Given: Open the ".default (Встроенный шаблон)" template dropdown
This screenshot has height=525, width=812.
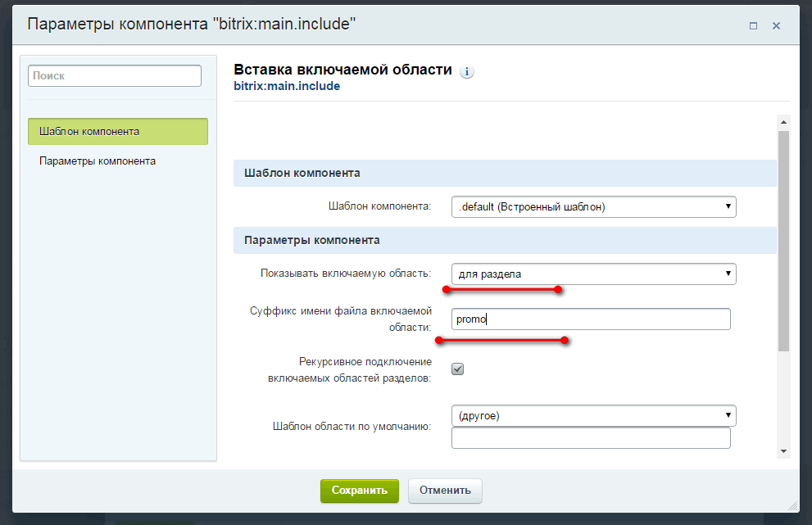Looking at the screenshot, I should point(593,206).
